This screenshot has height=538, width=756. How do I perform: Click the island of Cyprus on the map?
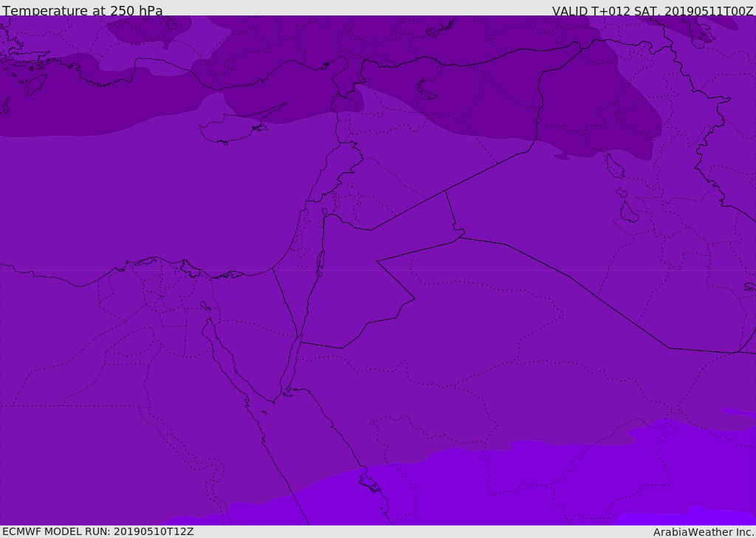point(236,126)
